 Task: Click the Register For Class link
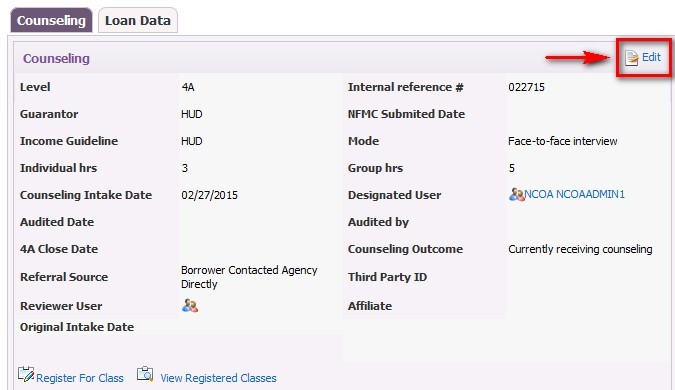point(80,378)
